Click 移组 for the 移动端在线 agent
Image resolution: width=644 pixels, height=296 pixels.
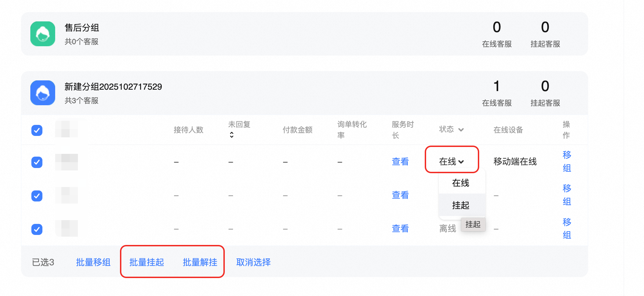(567, 161)
